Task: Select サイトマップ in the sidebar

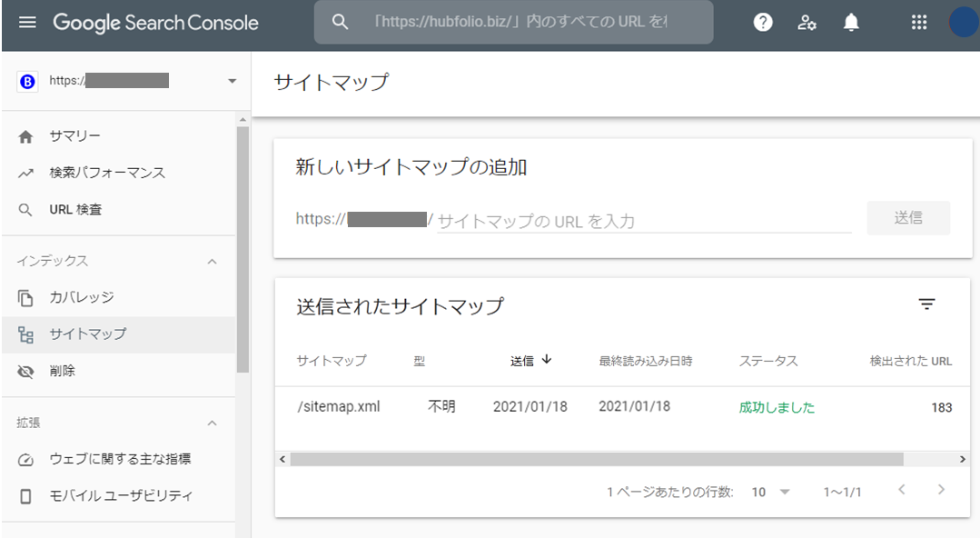Action: click(x=119, y=334)
